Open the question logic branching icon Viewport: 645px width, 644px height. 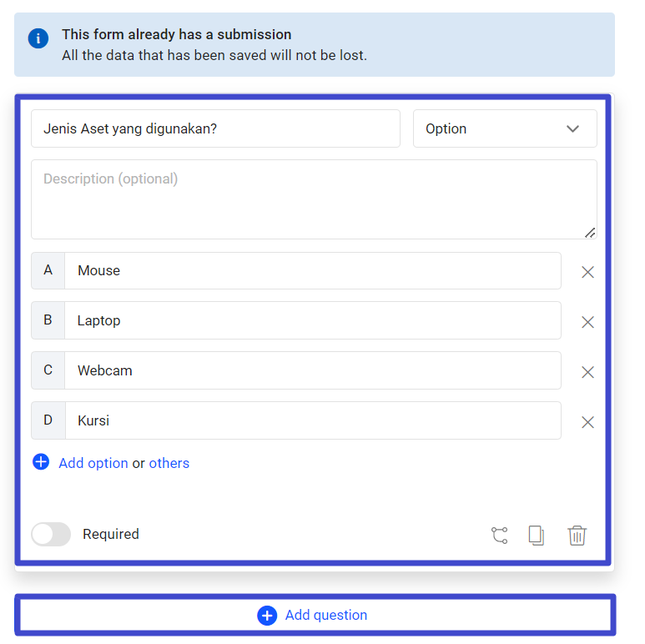(x=499, y=536)
